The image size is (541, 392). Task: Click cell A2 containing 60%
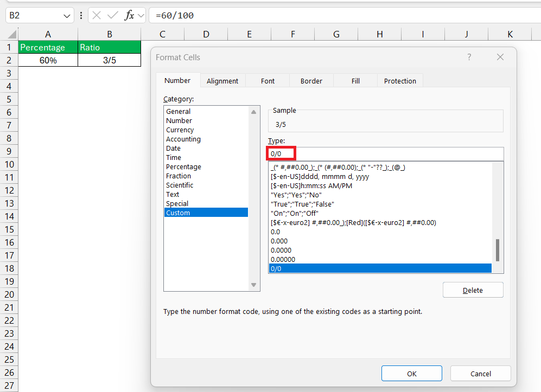[x=48, y=60]
